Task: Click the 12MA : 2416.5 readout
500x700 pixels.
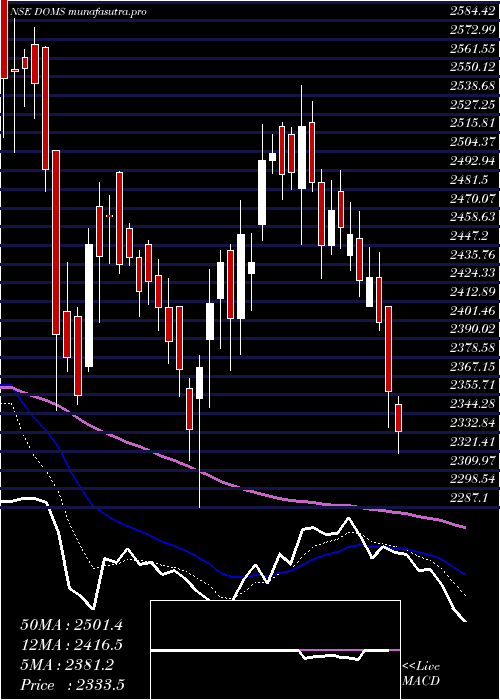Action: pos(71,645)
